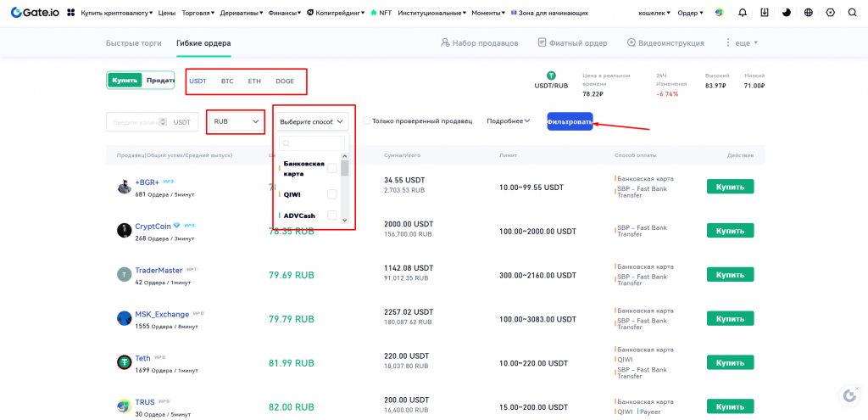Open the кошелек dropdown menu

click(x=654, y=13)
